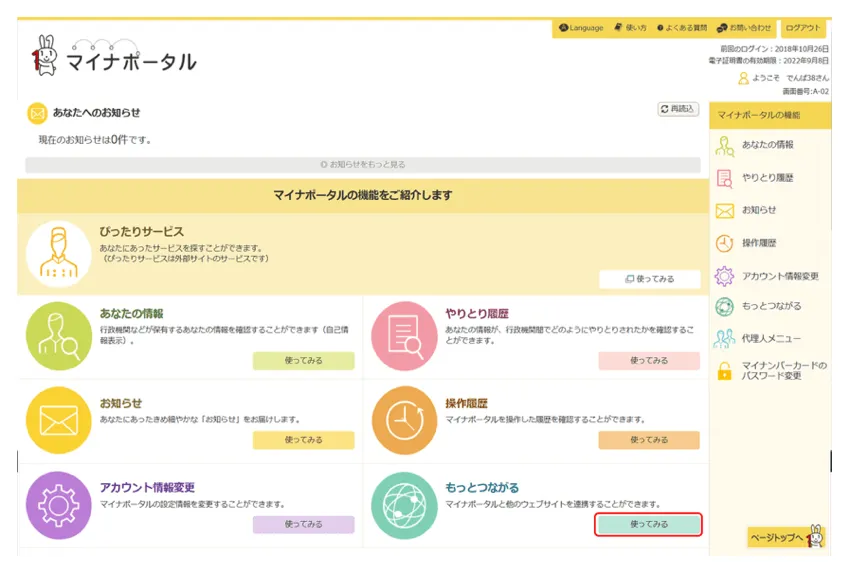Open あなたの情報 from sidebar menu text
The height and width of the screenshot is (574, 850).
click(x=768, y=145)
